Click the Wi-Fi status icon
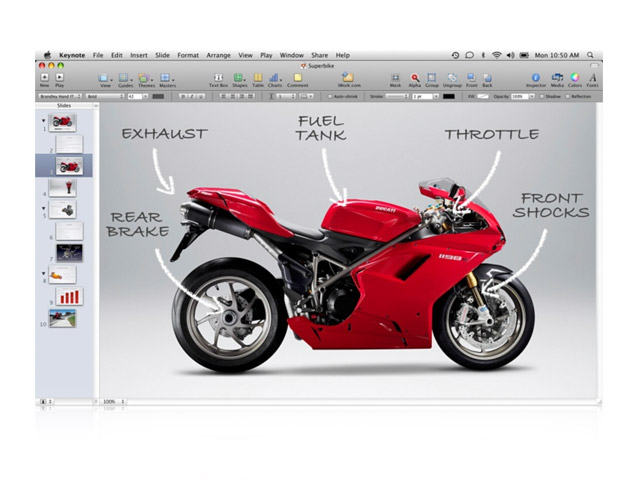 (x=496, y=55)
